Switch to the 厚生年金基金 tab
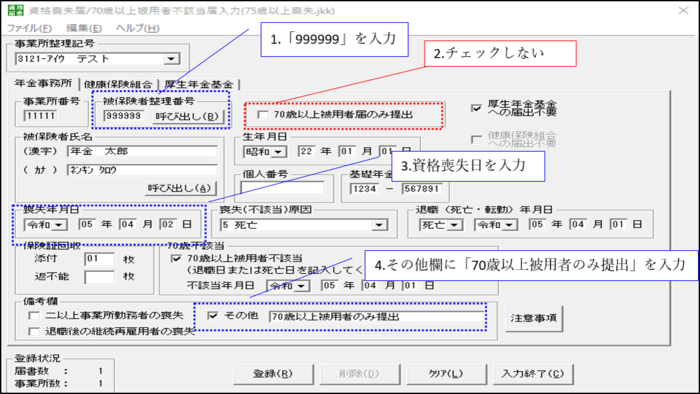Viewport: 700px width, 394px height. [199, 84]
